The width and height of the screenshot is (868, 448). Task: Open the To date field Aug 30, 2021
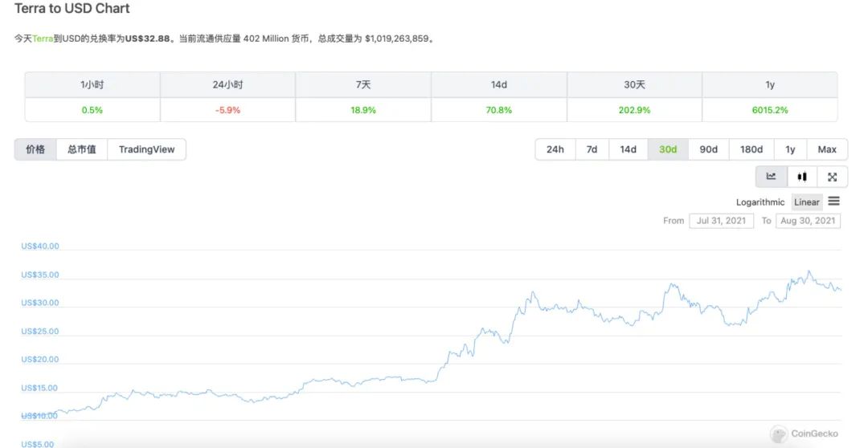point(808,221)
